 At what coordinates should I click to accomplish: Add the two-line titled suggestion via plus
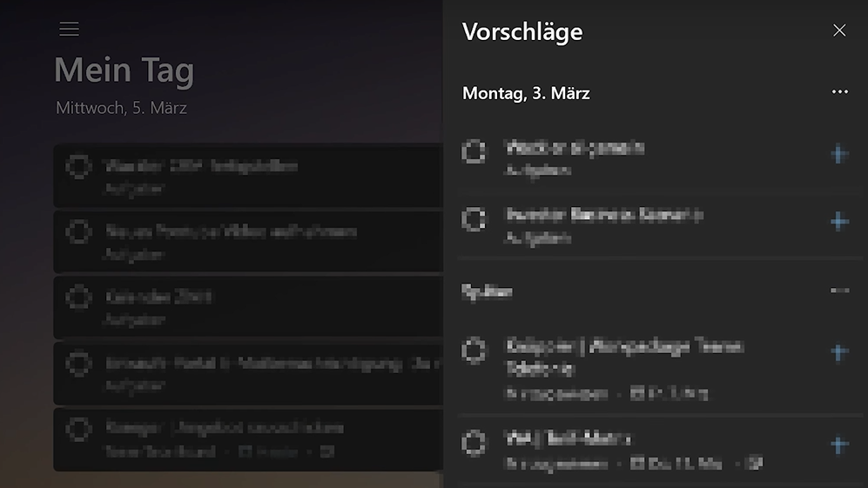[x=838, y=352]
